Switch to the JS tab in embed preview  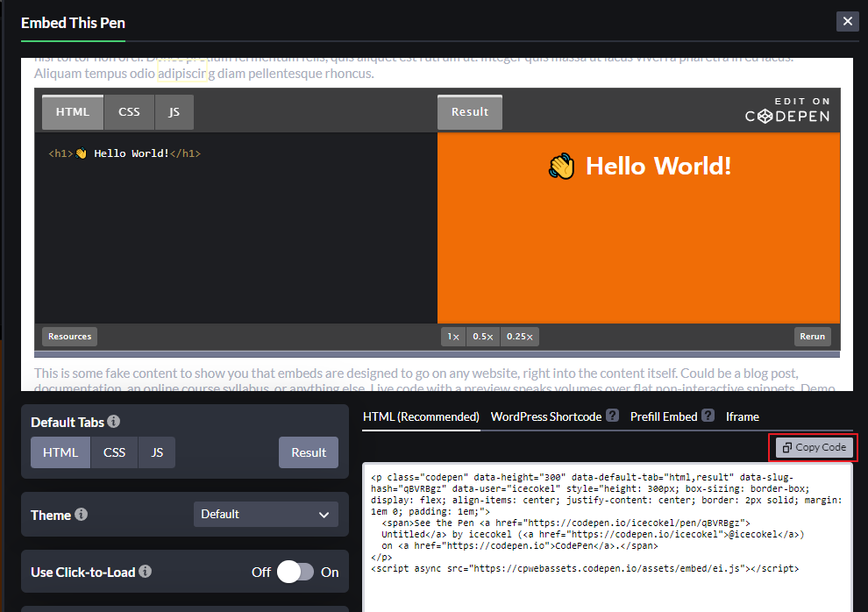pyautogui.click(x=174, y=112)
